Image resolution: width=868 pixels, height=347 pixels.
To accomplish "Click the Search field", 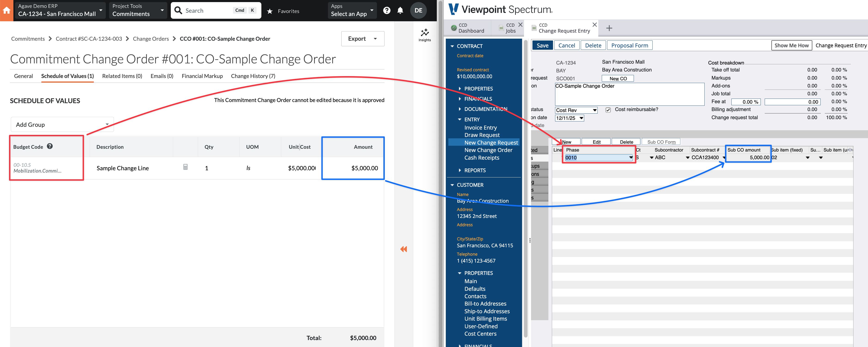I will 209,10.
